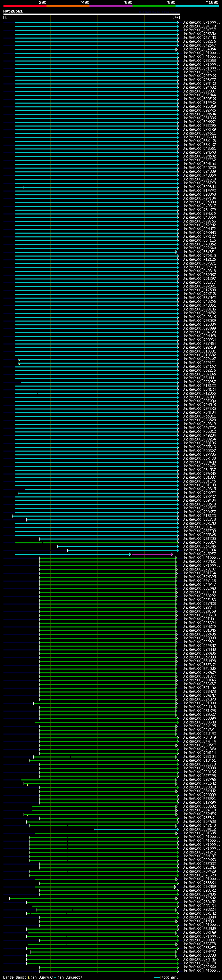The height and width of the screenshot is (980, 222).
Task: Select label UniRef100_P45739
Action: pyautogui.click(x=199, y=168)
